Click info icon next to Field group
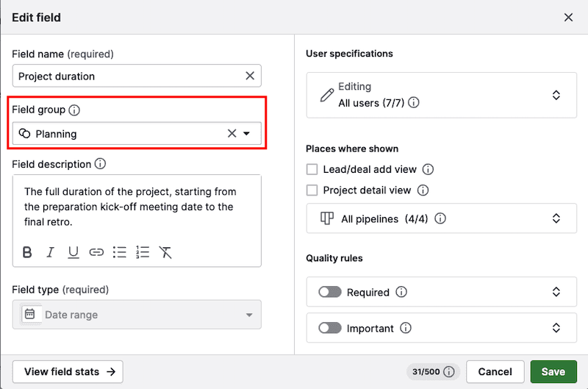The width and height of the screenshot is (588, 389). 74,110
